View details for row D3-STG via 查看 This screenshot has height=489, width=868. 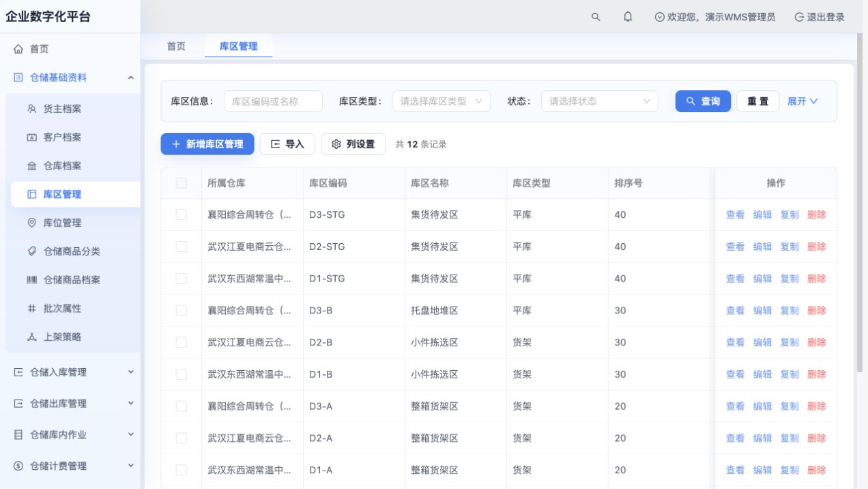735,214
